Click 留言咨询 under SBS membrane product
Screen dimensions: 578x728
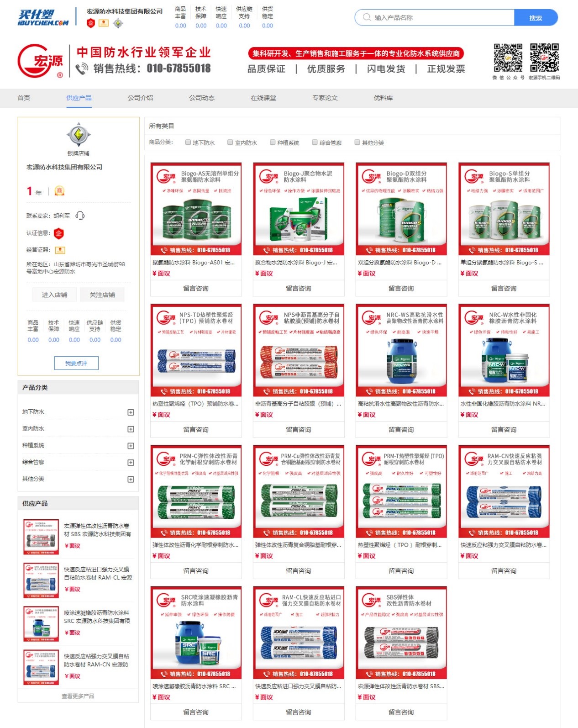coord(401,712)
